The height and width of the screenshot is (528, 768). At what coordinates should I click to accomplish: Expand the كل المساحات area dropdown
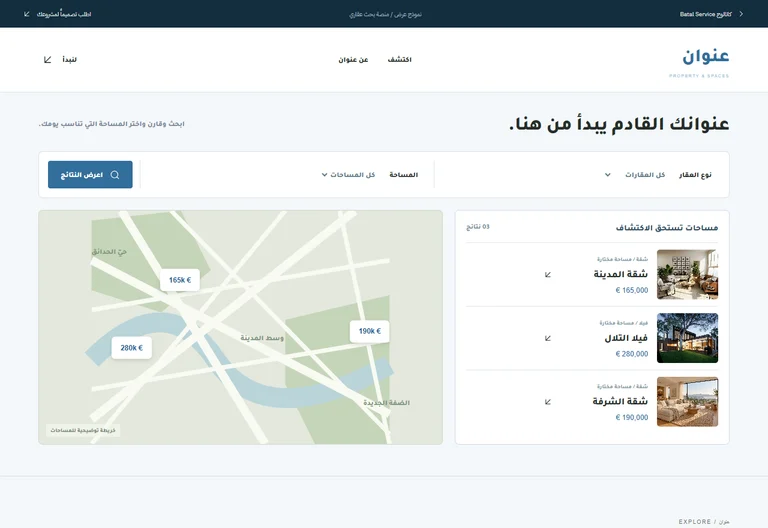click(348, 175)
